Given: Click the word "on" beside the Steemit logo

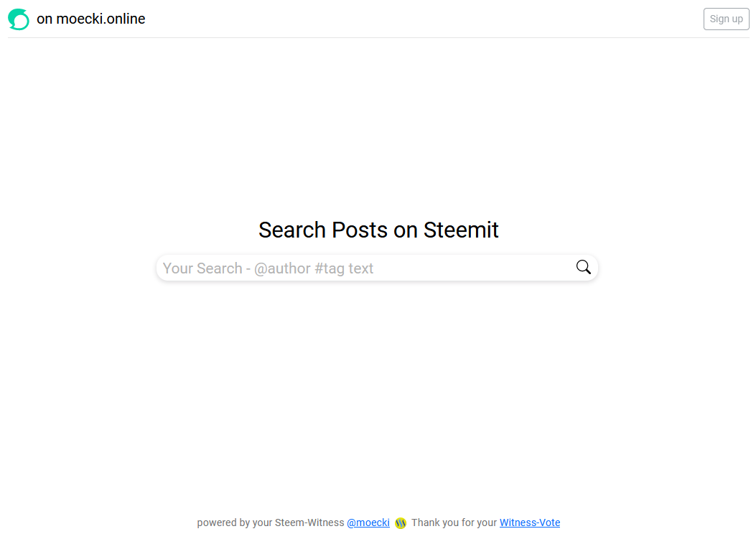Looking at the screenshot, I should tap(45, 19).
